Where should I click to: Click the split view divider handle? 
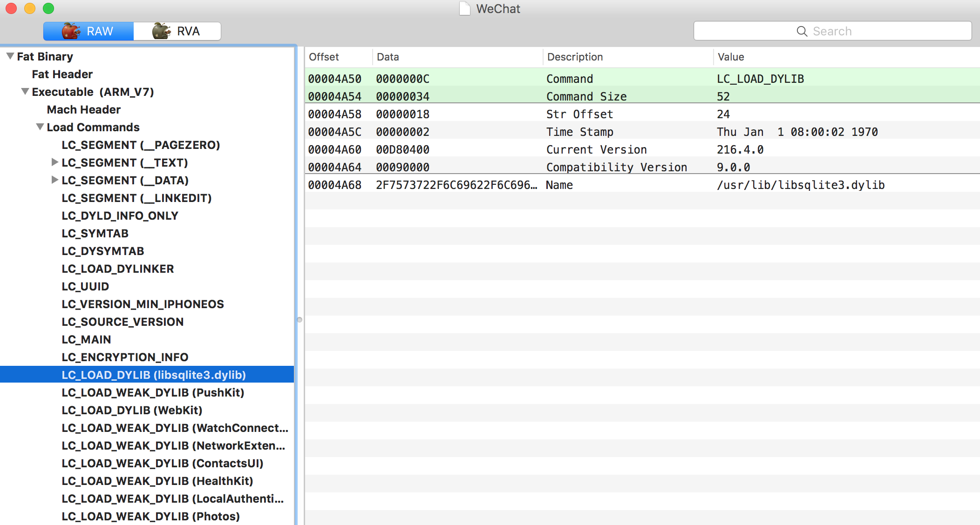299,320
